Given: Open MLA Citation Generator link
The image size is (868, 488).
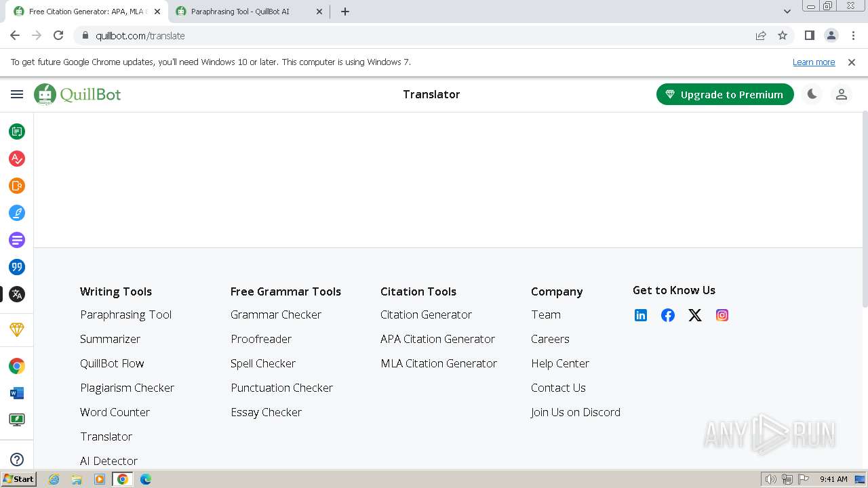Looking at the screenshot, I should [439, 363].
